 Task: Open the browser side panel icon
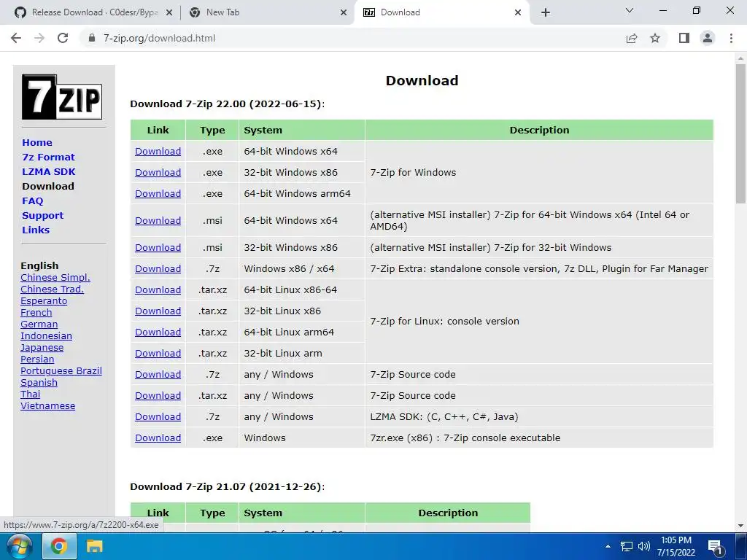684,38
